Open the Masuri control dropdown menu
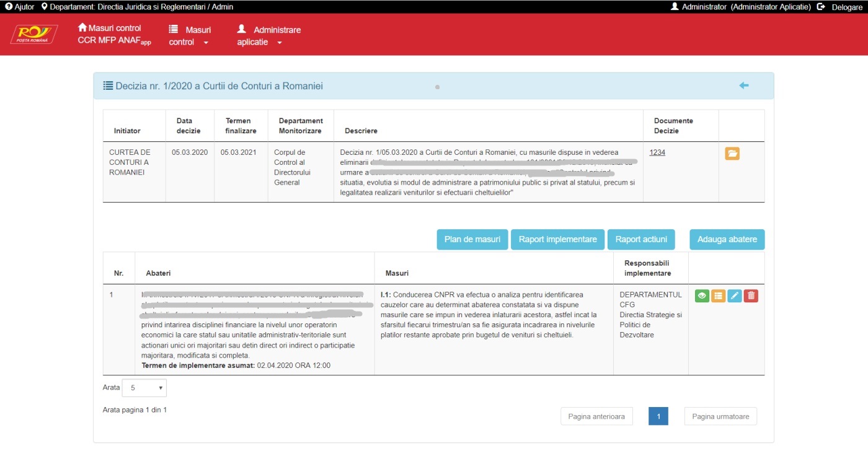 190,36
